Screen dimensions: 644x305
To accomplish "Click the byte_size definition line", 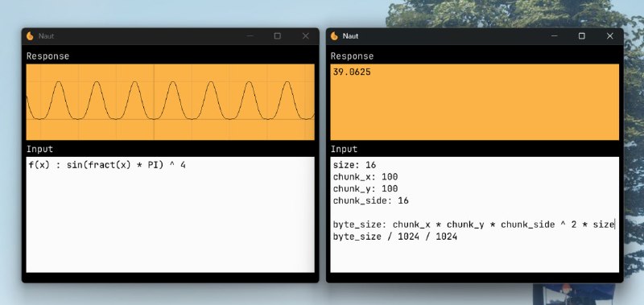I will pos(473,225).
